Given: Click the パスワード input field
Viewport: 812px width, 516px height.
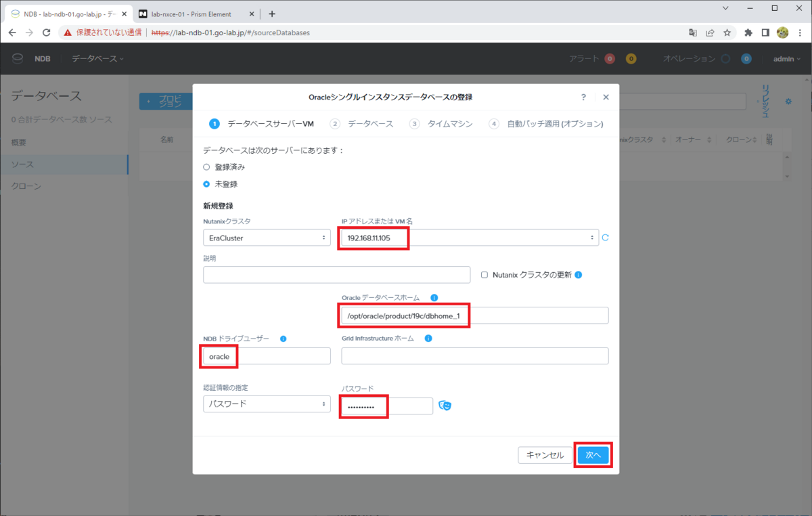Looking at the screenshot, I should tap(387, 406).
